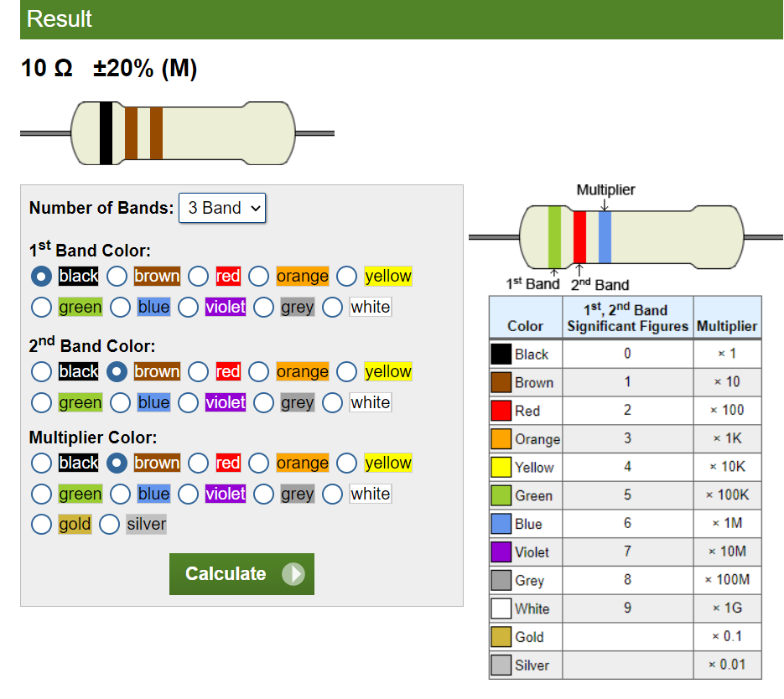Click the Violet swatch in the color table
This screenshot has width=784, height=699.
pos(501,552)
